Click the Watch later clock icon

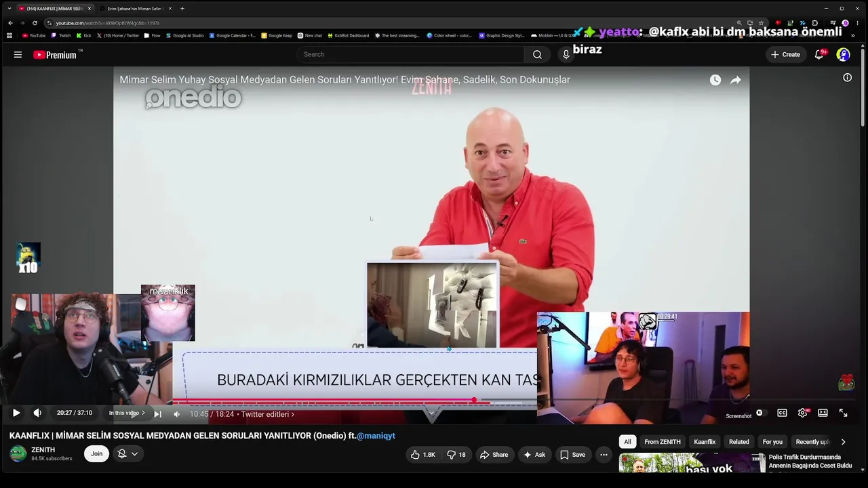click(x=715, y=80)
